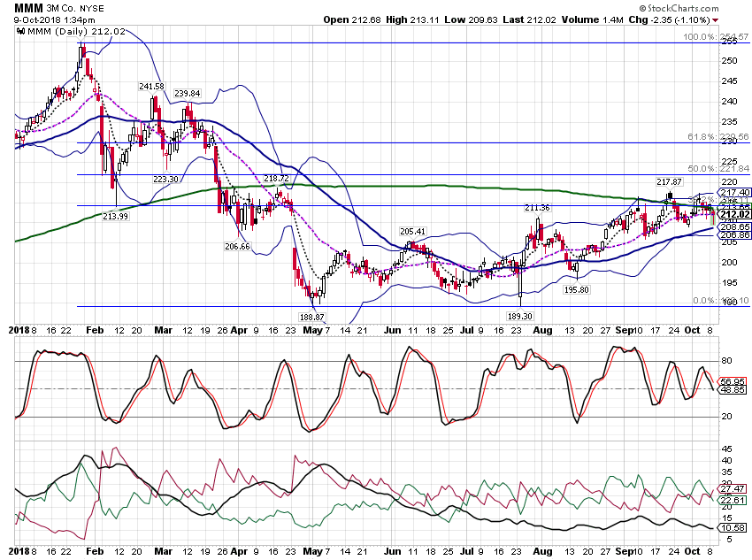Click the 208.65 value tag on price axis
Viewport: 752px width, 560px height.
(x=734, y=226)
